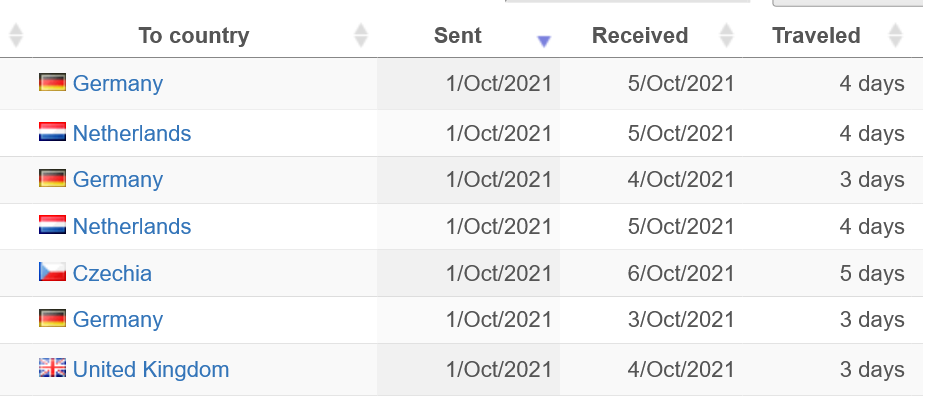Click German flag in the 4/Oct/2021 received row

click(52, 179)
